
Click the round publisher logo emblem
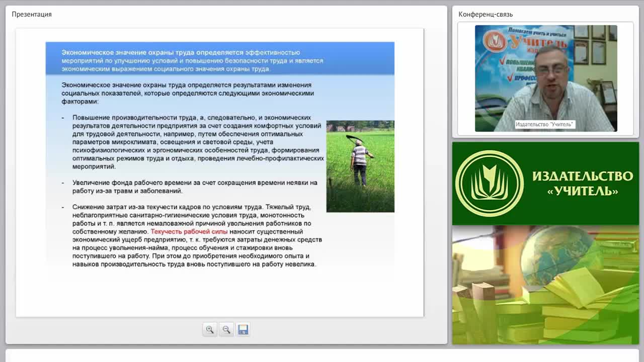point(490,184)
